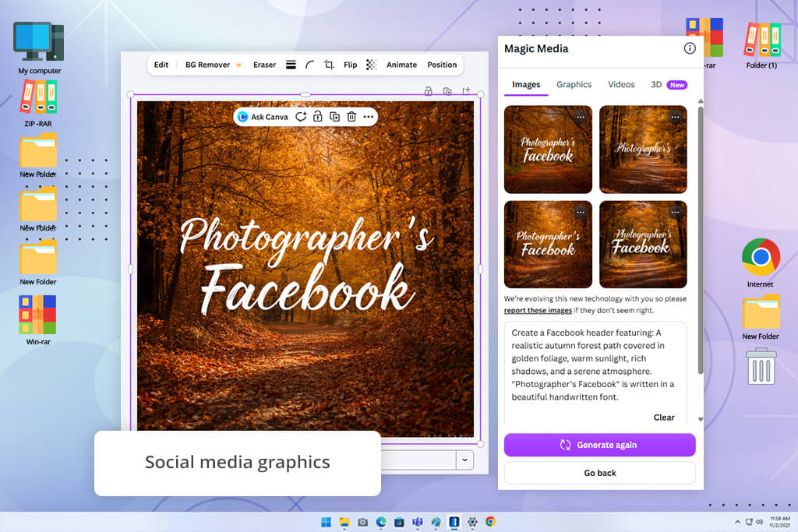Open Position in the toolbar
798x532 pixels.
point(443,65)
